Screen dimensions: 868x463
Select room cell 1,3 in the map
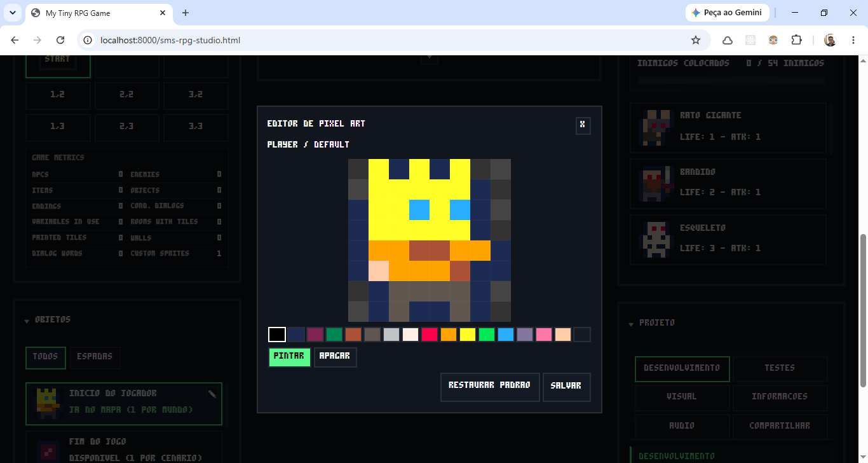tap(58, 127)
